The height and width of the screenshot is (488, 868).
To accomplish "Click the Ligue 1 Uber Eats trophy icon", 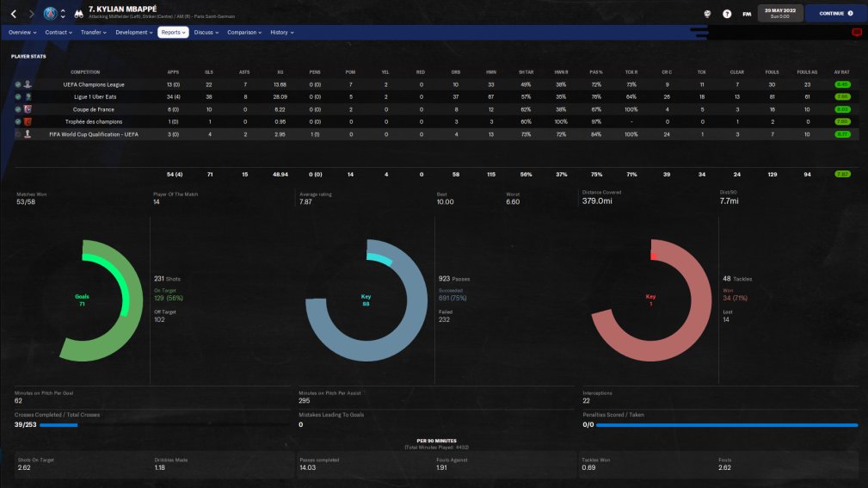I will [x=28, y=97].
